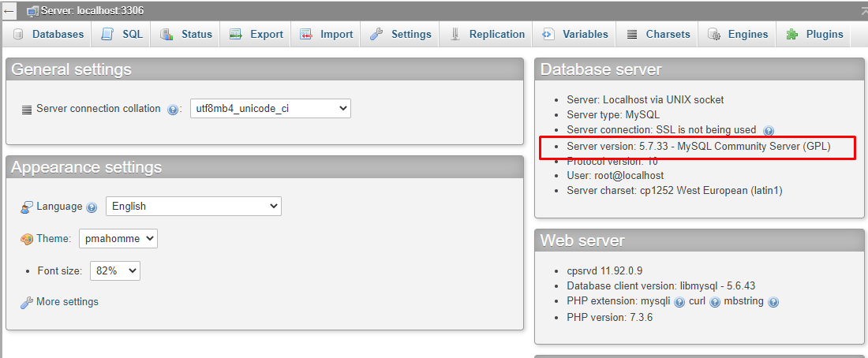Expand Server connection collation dropdown
Viewport: 868px width, 358px height.
click(270, 109)
